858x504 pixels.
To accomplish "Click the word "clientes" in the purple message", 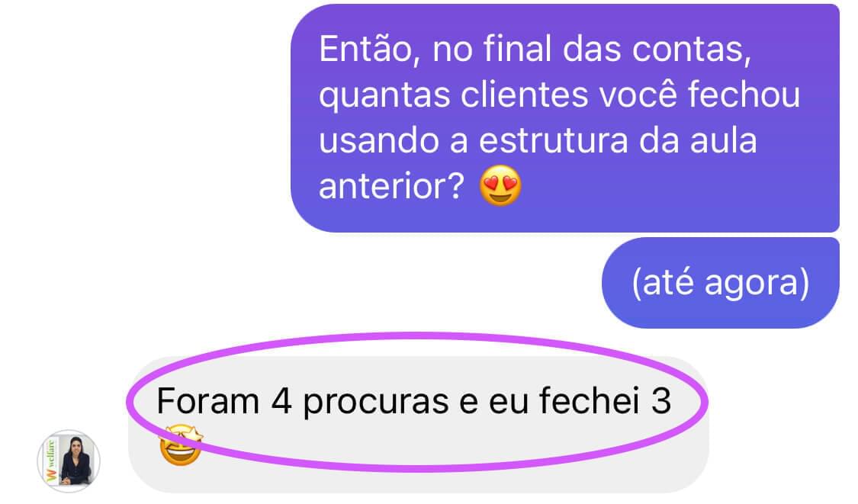I will tap(524, 94).
